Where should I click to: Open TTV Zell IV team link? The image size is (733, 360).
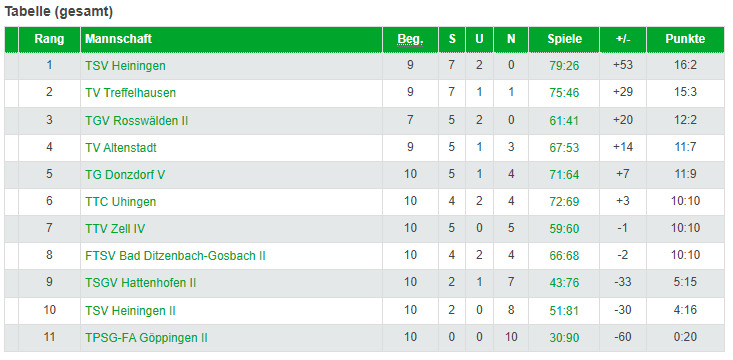tap(115, 229)
